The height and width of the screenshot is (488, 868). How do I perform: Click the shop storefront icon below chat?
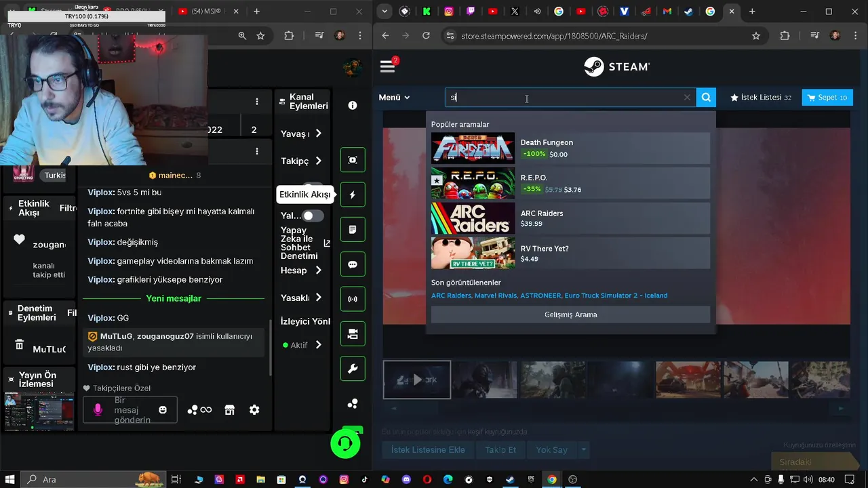click(229, 410)
